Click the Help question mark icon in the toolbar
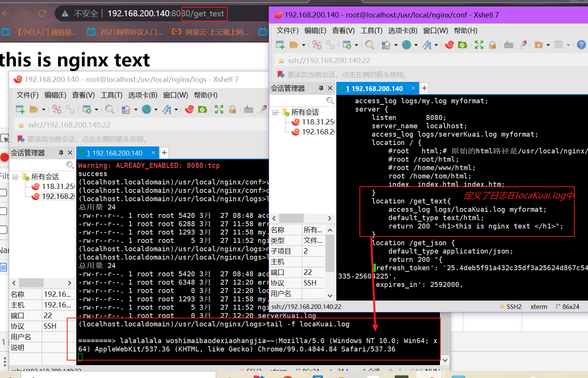This screenshot has height=378, width=588. [581, 45]
